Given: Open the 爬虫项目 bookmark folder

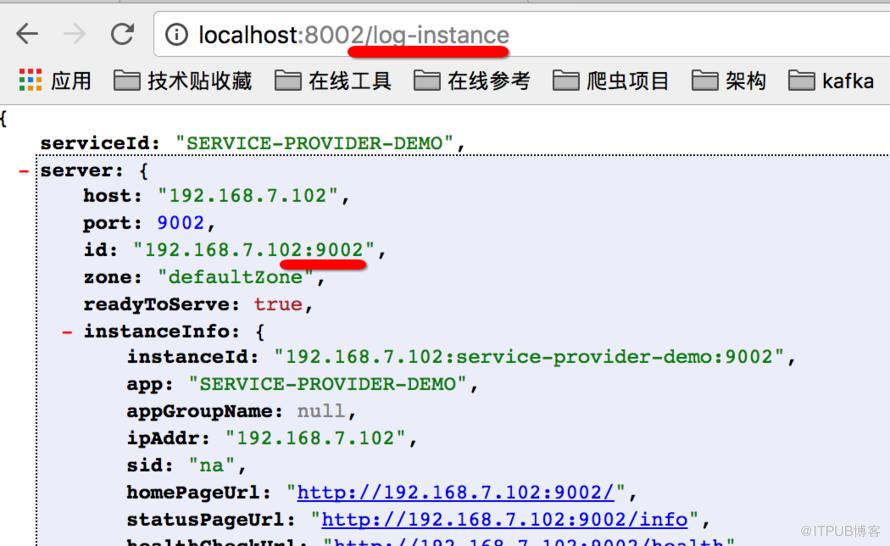Looking at the screenshot, I should point(611,81).
